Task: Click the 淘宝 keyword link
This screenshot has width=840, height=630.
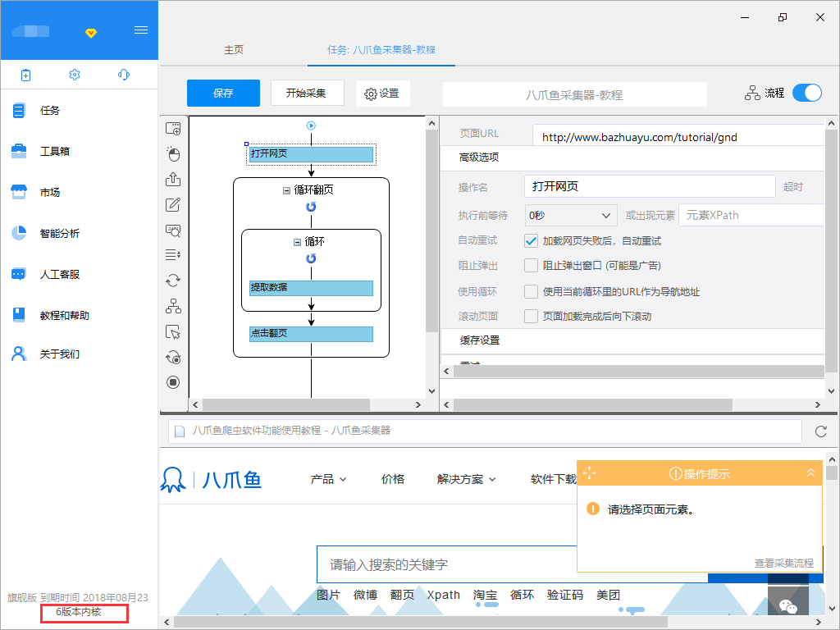Action: [485, 595]
